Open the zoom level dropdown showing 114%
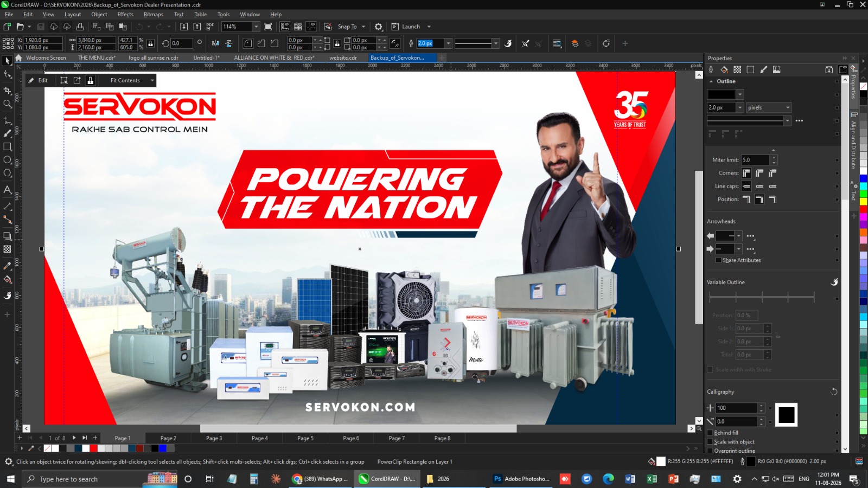Screen dimensions: 868x488 pos(256,27)
